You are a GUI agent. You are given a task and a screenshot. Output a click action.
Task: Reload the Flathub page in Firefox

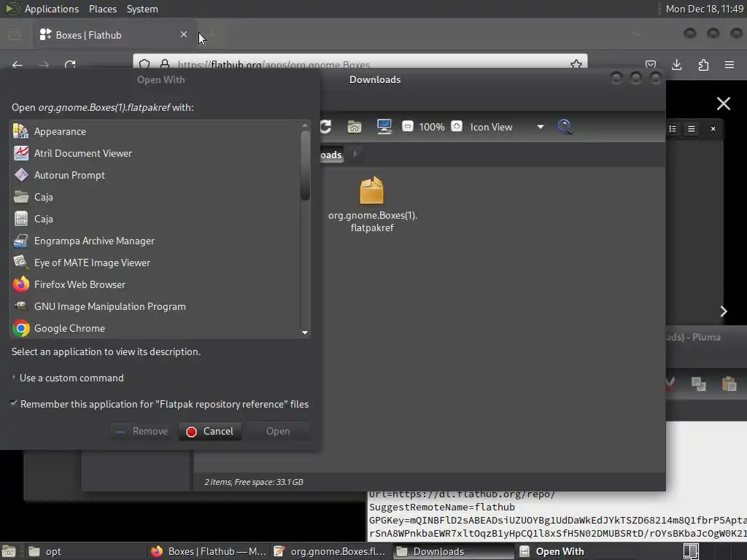[x=70, y=65]
